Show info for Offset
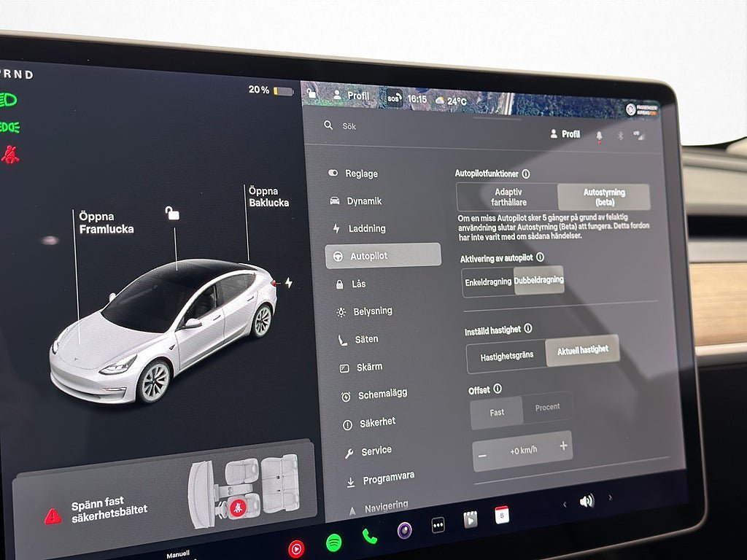 tap(498, 389)
